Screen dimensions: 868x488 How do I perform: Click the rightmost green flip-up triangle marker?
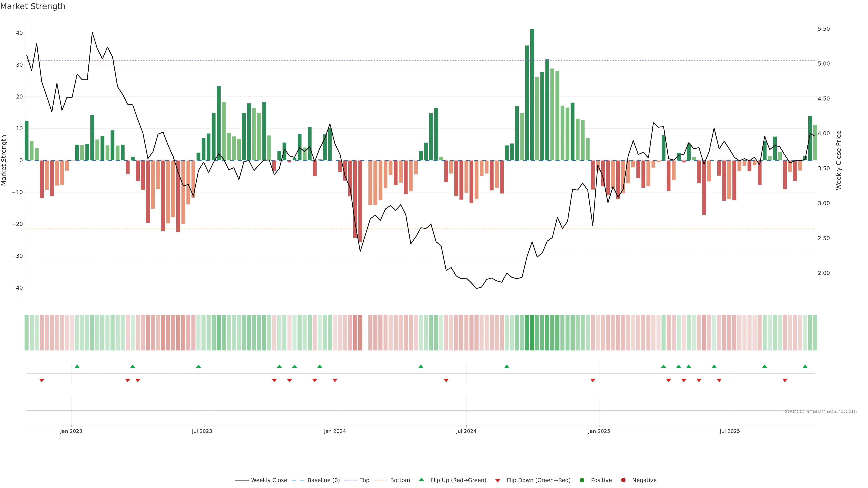click(x=805, y=366)
